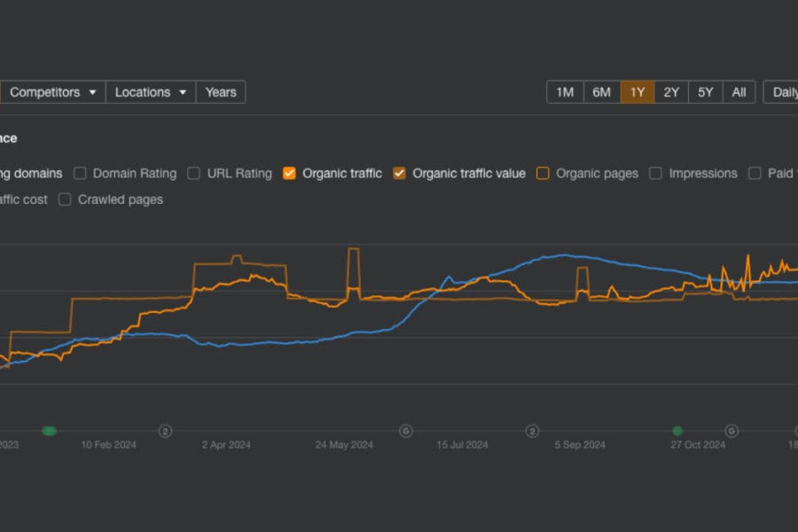Expand the Locations dropdown
This screenshot has height=532, width=798.
pos(151,92)
